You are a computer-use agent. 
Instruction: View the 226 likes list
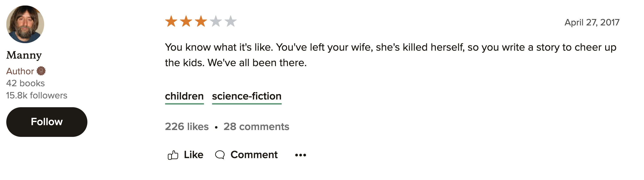pos(187,127)
